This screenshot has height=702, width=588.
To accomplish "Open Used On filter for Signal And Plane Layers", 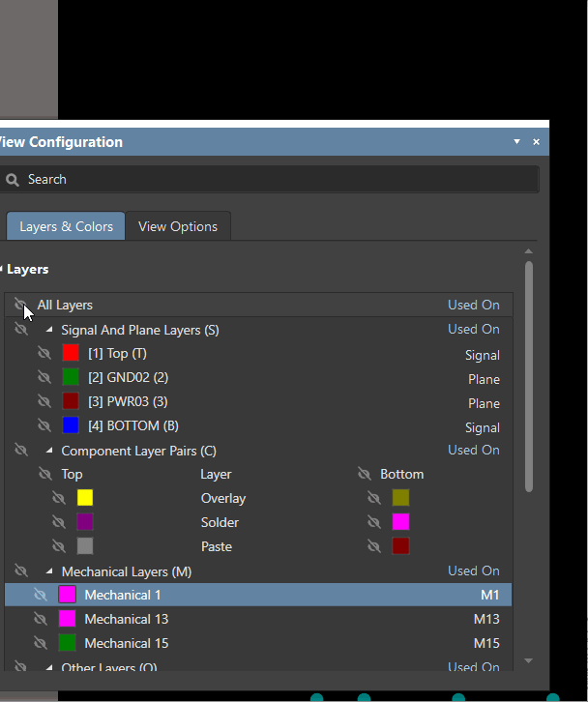I will pos(474,329).
